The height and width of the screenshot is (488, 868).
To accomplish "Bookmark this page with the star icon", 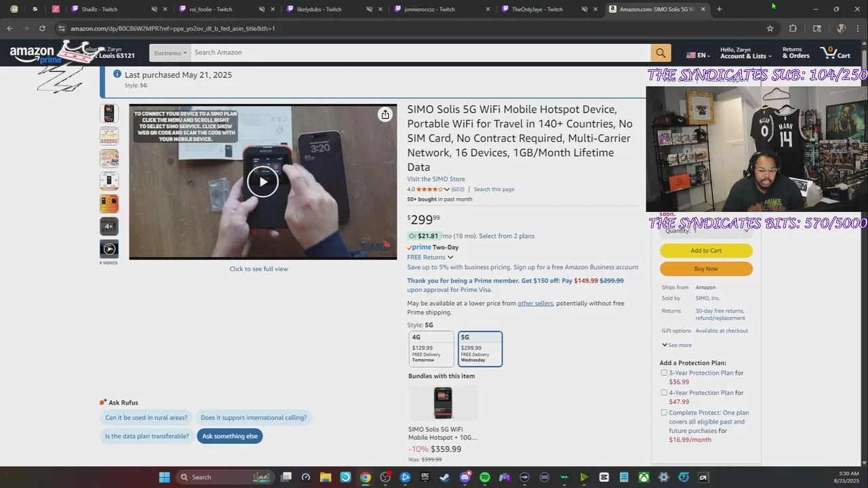I will [770, 28].
